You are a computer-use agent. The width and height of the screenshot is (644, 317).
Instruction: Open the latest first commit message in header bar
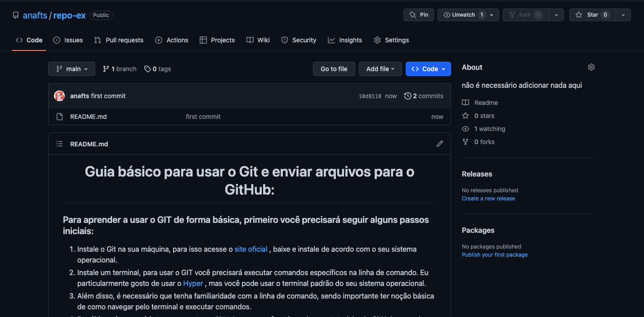tap(108, 96)
